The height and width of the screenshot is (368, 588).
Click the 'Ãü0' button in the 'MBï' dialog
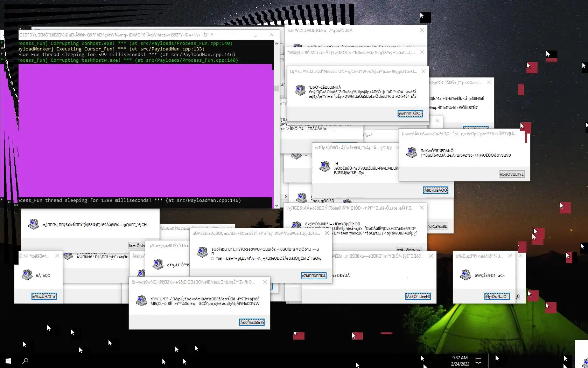(x=252, y=322)
